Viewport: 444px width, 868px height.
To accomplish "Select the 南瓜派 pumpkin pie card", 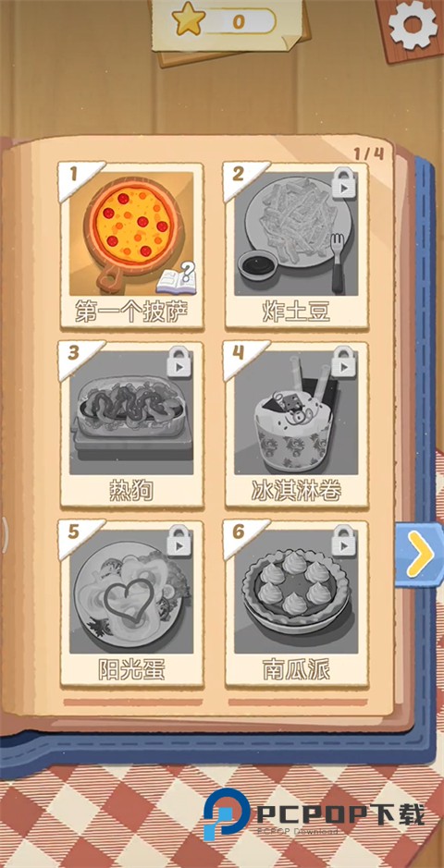I will coord(296,603).
